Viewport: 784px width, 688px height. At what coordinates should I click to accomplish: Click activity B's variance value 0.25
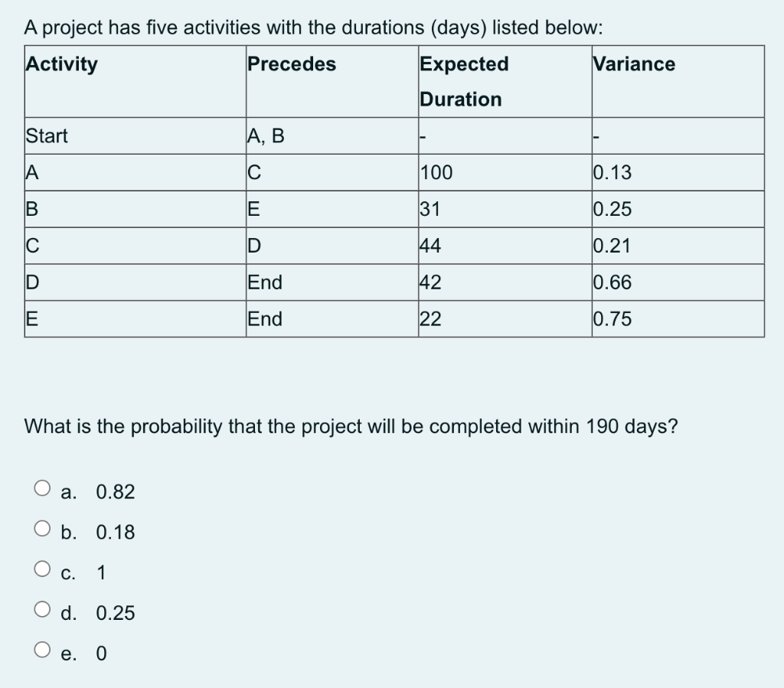point(611,209)
